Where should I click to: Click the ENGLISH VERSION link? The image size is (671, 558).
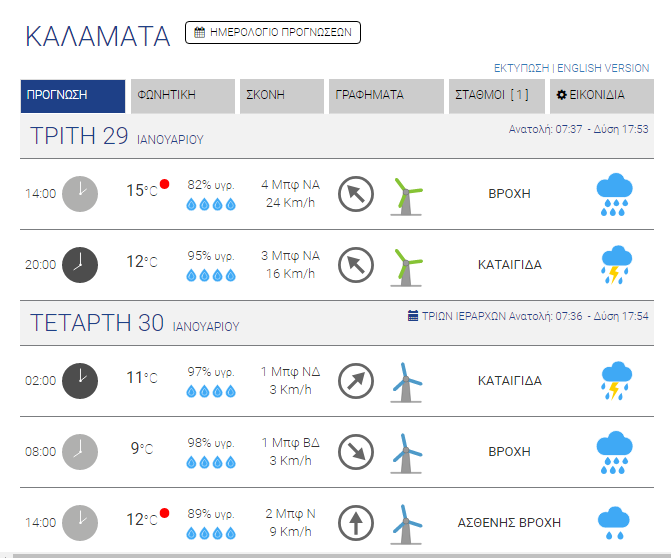pos(603,68)
